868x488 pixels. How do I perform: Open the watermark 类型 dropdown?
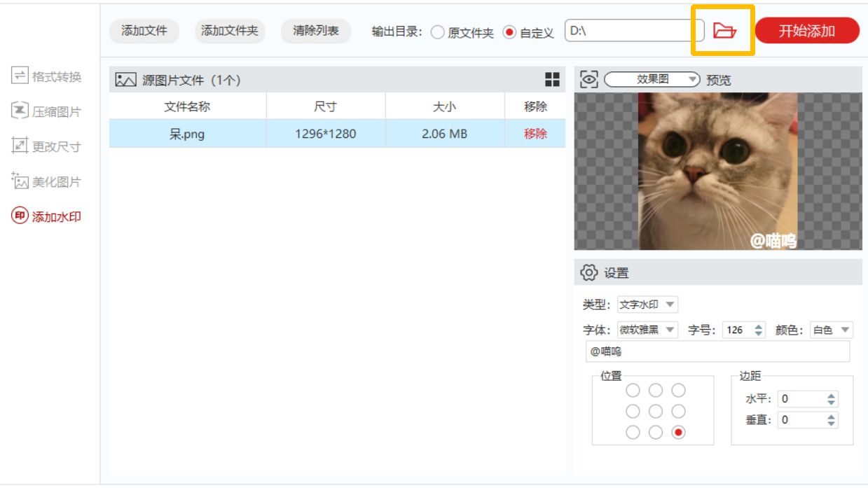[647, 305]
